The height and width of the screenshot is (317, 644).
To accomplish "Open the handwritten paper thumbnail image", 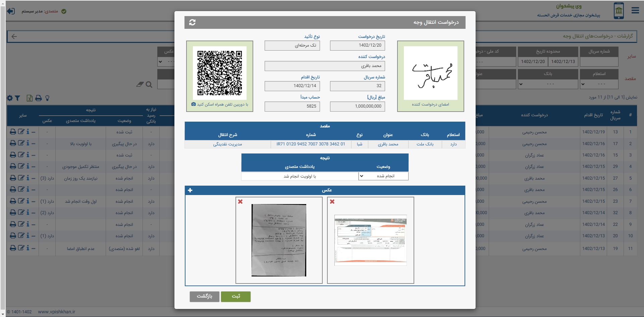I will coord(279,240).
